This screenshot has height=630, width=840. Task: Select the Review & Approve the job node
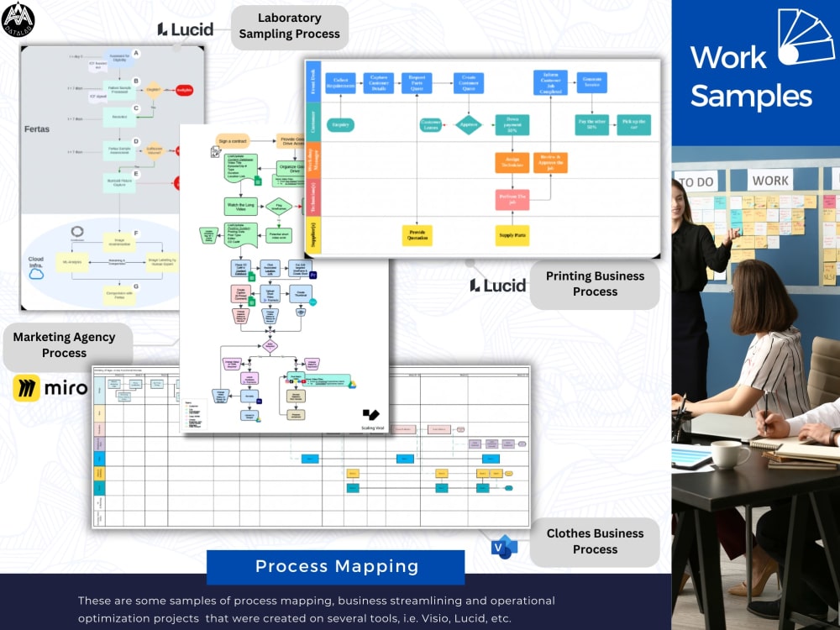pyautogui.click(x=550, y=163)
